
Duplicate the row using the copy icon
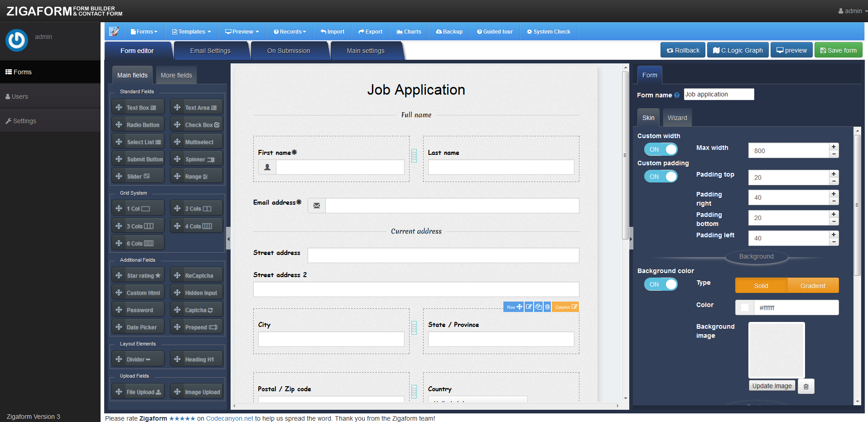tap(538, 307)
